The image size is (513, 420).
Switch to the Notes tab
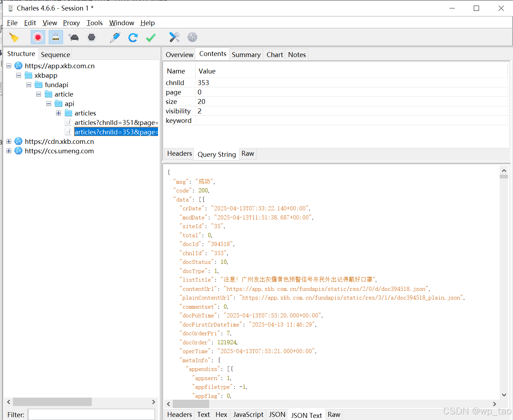point(297,55)
